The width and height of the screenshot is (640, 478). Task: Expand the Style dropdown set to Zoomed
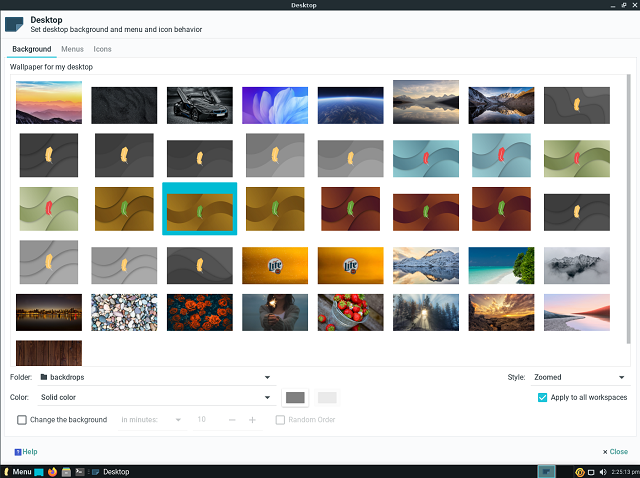(x=579, y=377)
